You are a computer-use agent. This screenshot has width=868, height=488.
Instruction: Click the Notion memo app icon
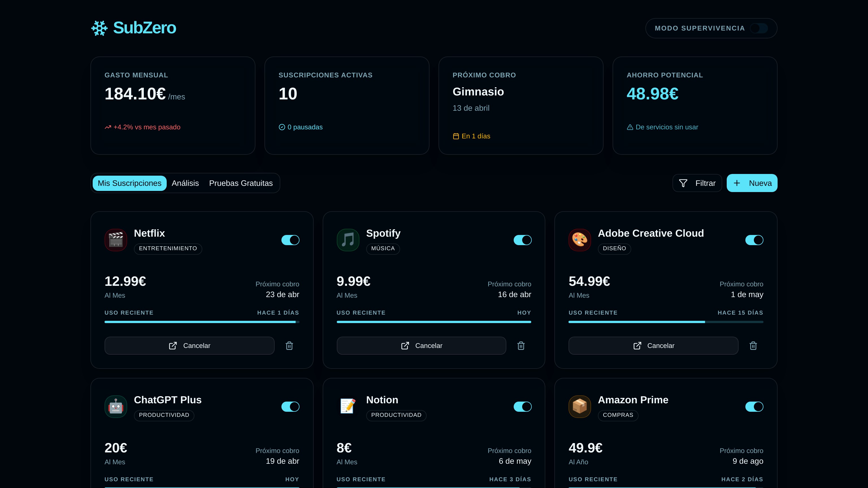[348, 406]
